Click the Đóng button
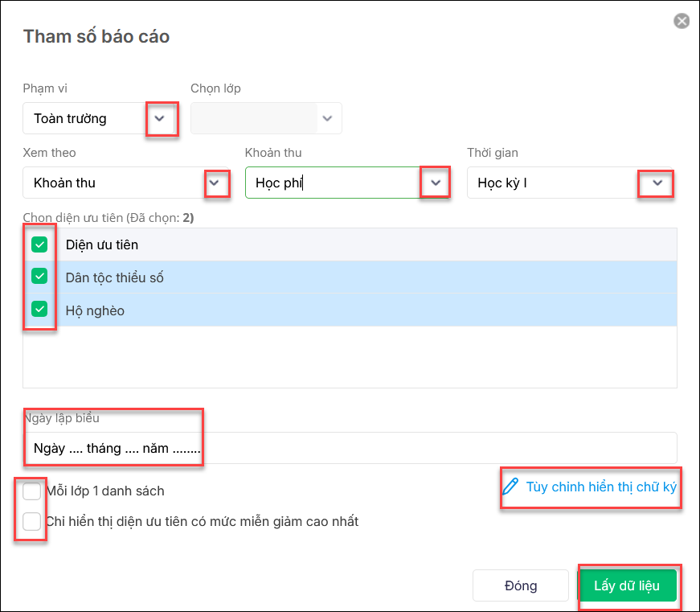Image resolution: width=700 pixels, height=612 pixels. (x=521, y=585)
